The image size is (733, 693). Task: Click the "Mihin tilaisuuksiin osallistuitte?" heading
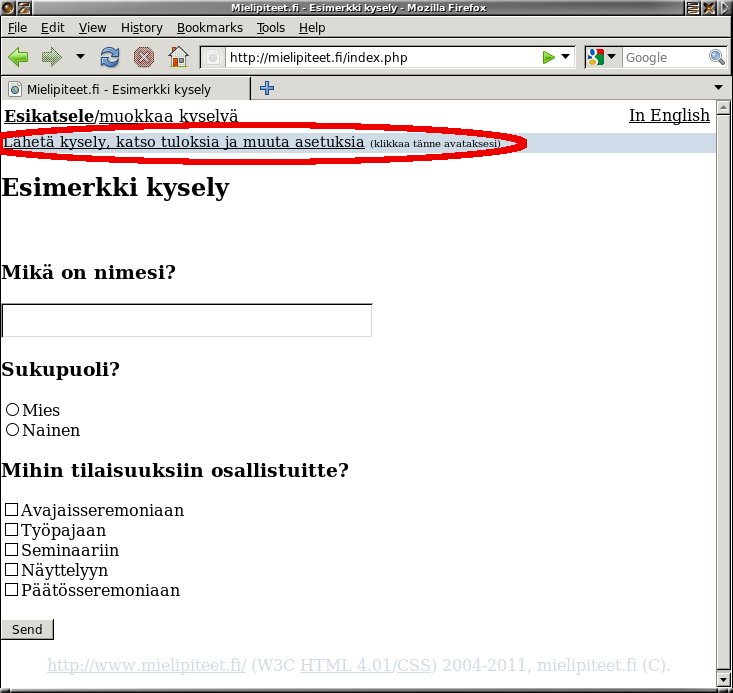(x=175, y=470)
